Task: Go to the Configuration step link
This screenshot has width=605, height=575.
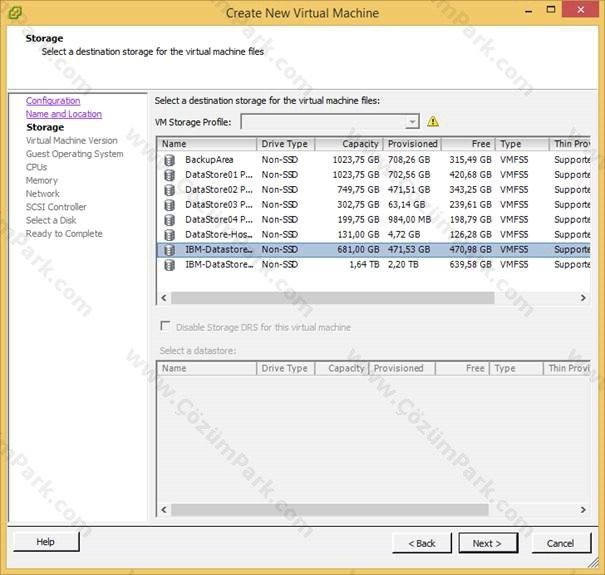Action: [x=53, y=101]
